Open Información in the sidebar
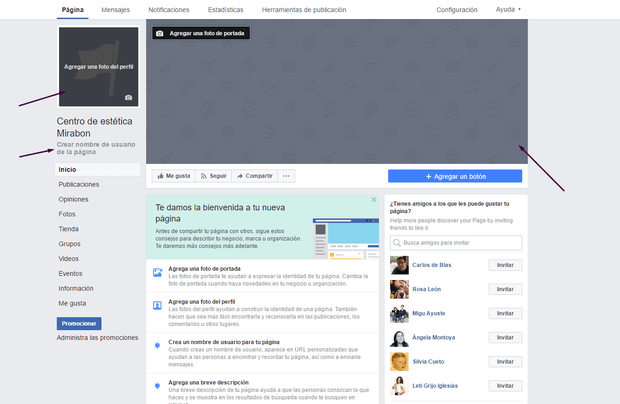 click(x=76, y=289)
